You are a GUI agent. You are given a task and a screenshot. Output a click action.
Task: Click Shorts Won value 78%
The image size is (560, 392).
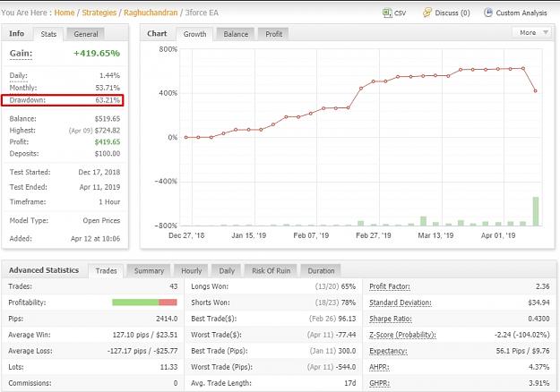pyautogui.click(x=349, y=303)
